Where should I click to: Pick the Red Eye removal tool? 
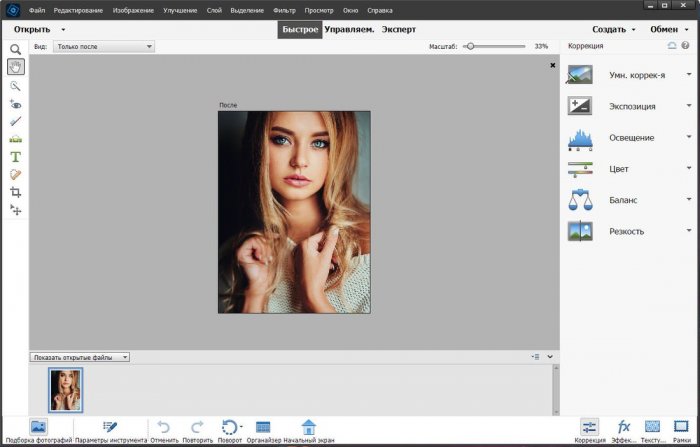15,103
